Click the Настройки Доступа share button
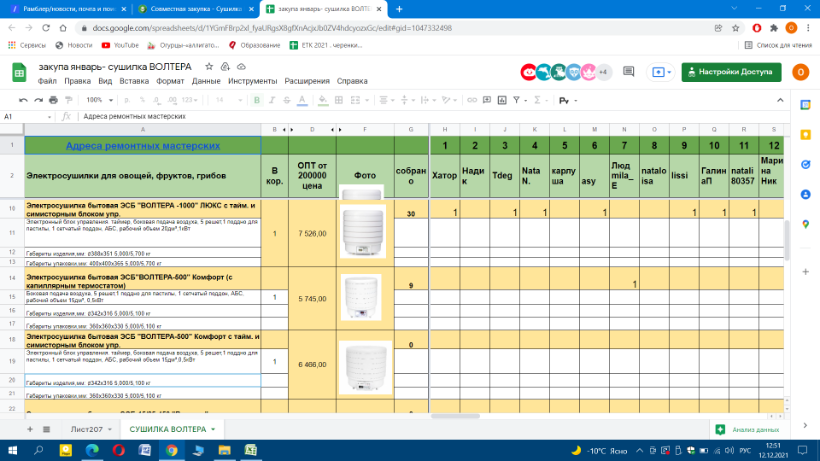 coord(731,72)
